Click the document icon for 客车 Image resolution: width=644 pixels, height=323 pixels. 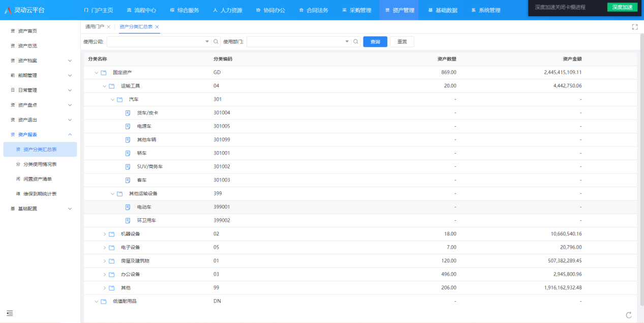pos(128,180)
